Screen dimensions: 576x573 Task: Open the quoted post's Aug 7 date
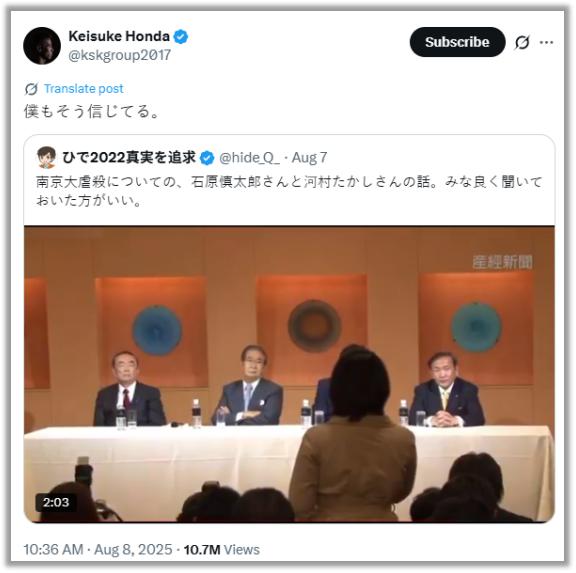(309, 158)
